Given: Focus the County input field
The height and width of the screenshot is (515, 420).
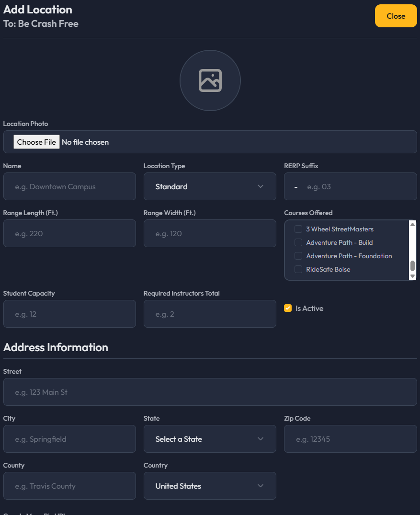Looking at the screenshot, I should [69, 486].
